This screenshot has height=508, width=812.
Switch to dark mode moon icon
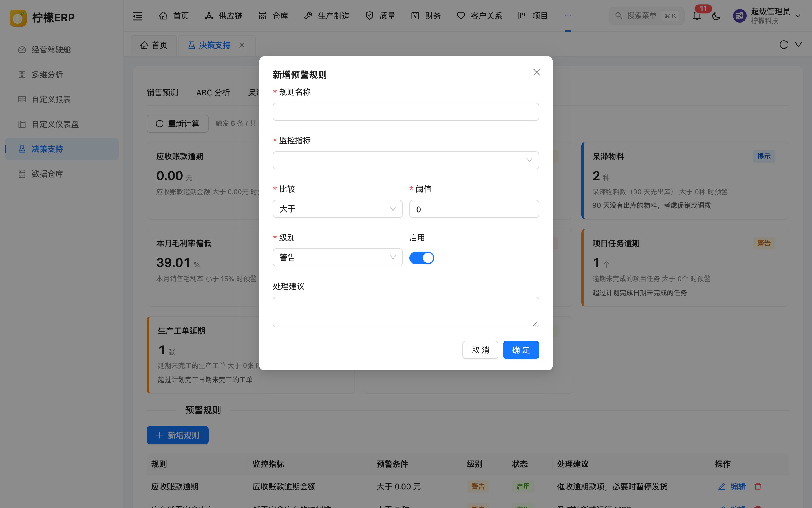coord(716,16)
